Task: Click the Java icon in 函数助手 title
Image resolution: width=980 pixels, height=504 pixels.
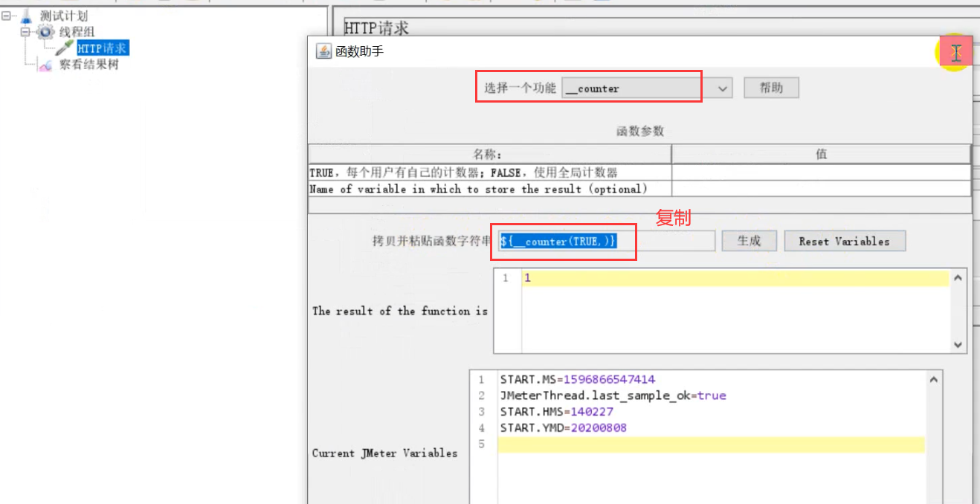Action: tap(323, 51)
